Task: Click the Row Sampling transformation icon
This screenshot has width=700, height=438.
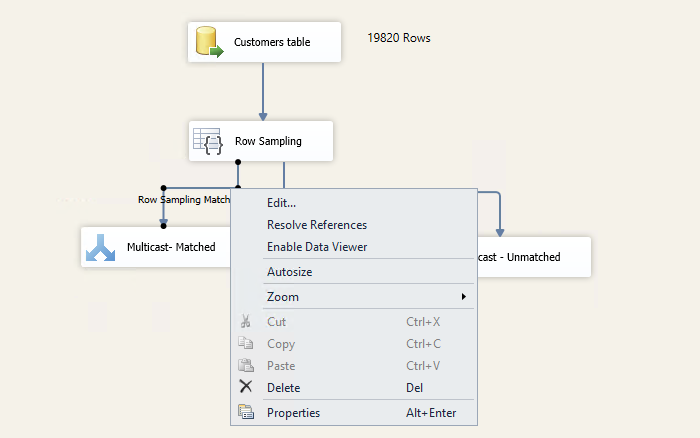Action: pos(207,142)
